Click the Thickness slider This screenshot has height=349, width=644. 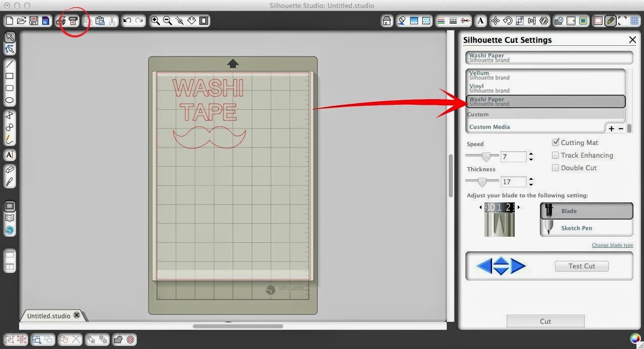(482, 181)
